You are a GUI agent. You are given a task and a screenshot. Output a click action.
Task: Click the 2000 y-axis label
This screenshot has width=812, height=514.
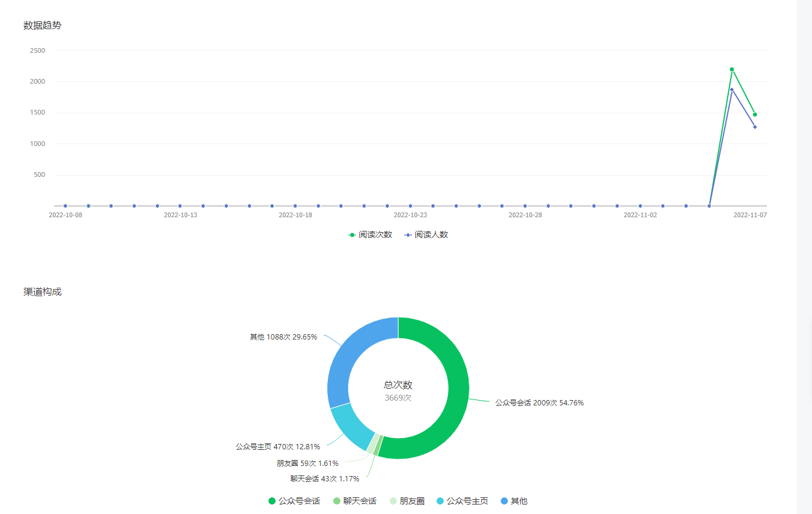(37, 81)
